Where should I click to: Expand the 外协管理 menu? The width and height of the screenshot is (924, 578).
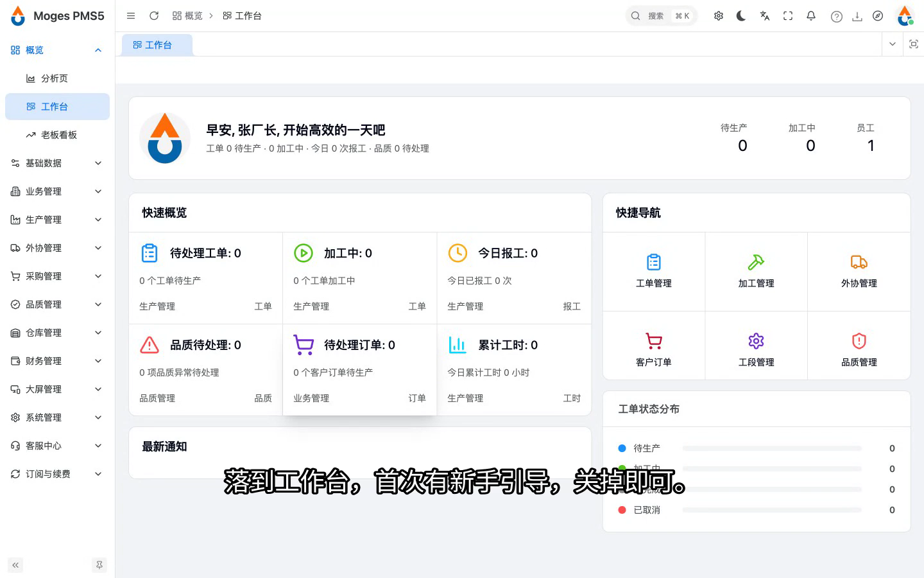click(x=57, y=248)
